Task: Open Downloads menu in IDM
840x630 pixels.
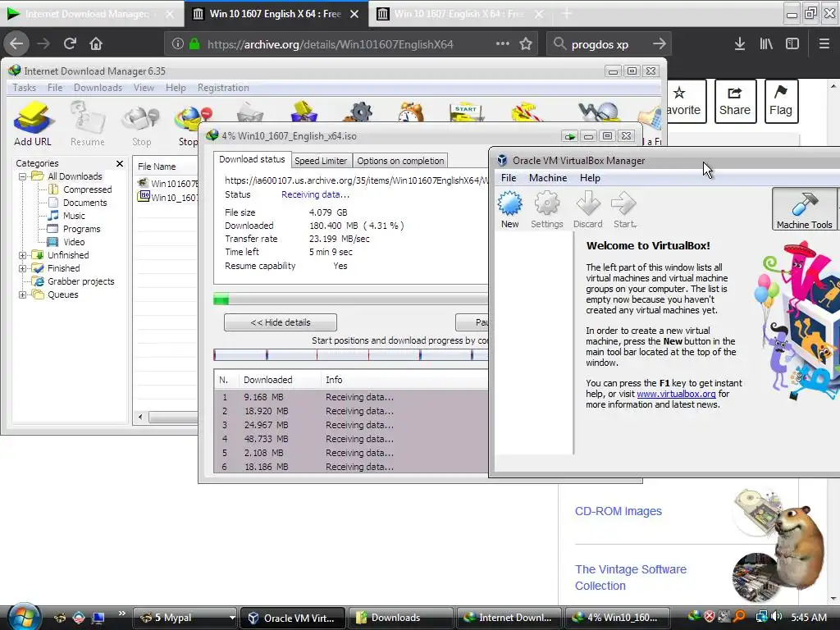Action: click(x=98, y=87)
